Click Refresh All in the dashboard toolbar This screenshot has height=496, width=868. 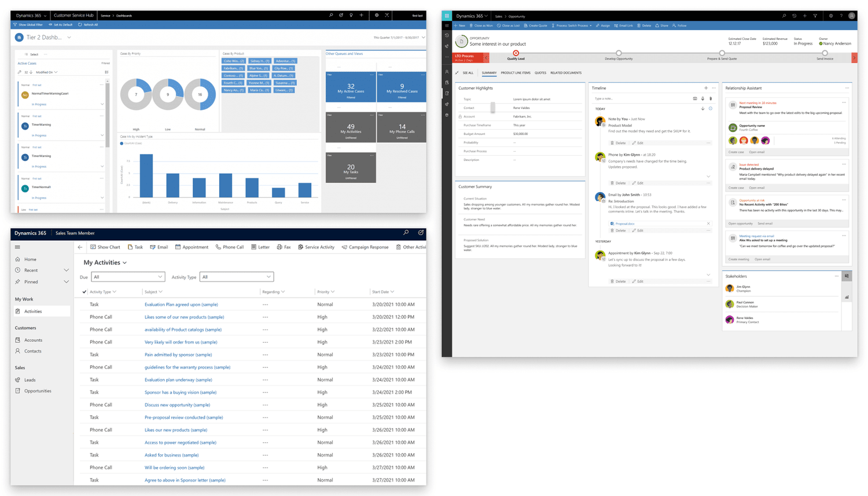pos(88,25)
